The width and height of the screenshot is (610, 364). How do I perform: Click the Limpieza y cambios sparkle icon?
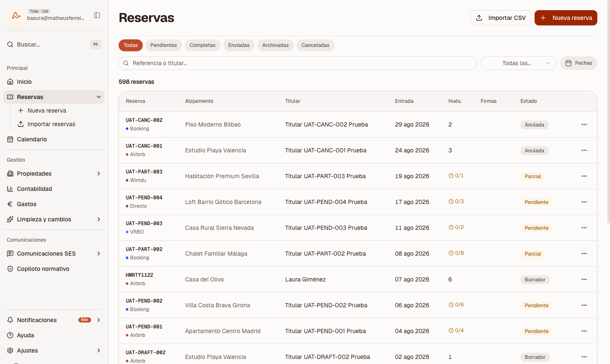[10, 219]
